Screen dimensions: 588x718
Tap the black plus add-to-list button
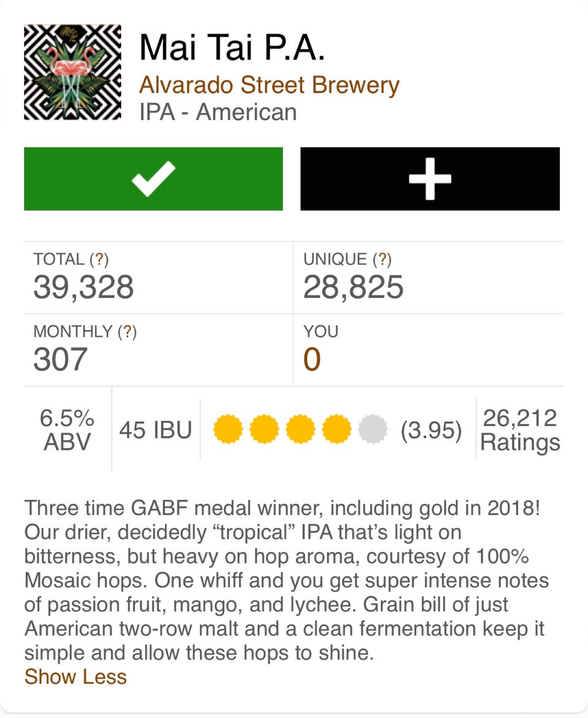pyautogui.click(x=430, y=178)
